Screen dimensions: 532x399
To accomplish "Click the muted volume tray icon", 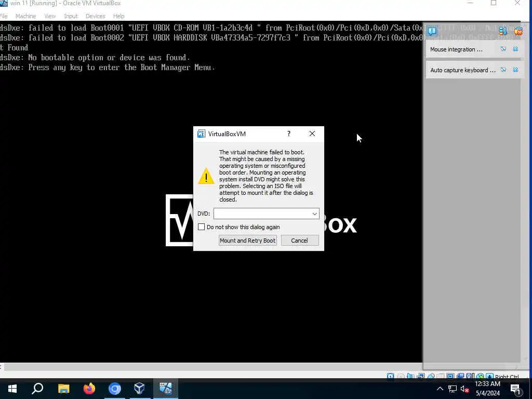I will [464, 389].
